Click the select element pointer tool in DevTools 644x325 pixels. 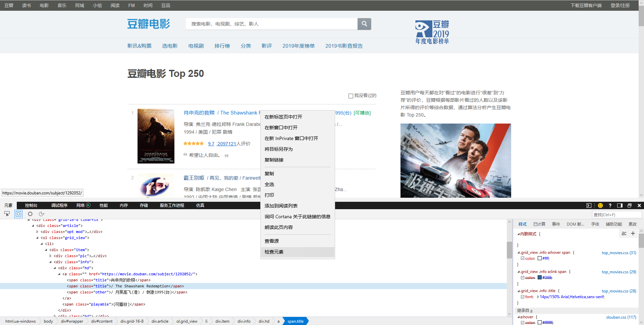pos(7,214)
